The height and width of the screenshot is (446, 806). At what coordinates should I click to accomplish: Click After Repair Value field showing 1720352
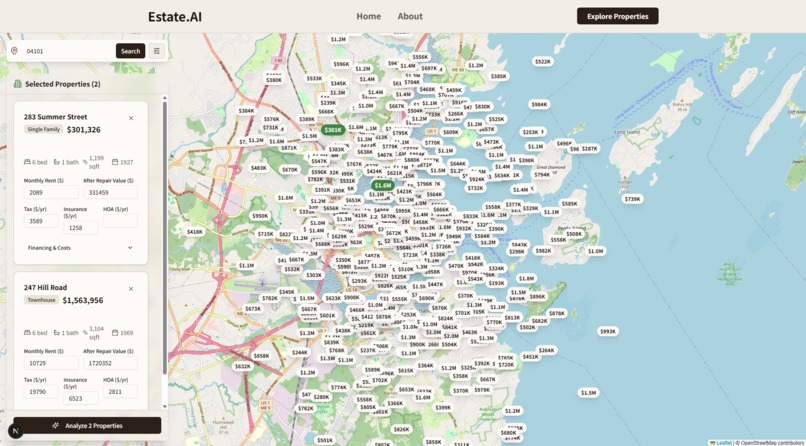tap(110, 363)
